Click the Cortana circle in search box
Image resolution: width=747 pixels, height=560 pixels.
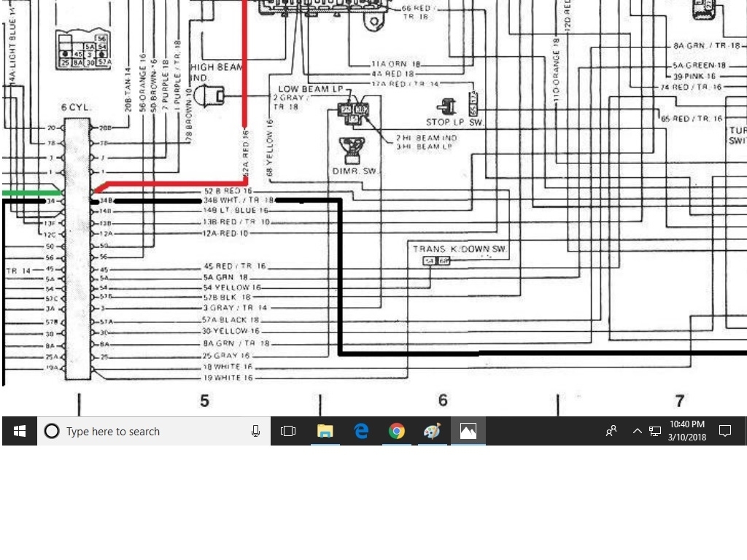52,432
